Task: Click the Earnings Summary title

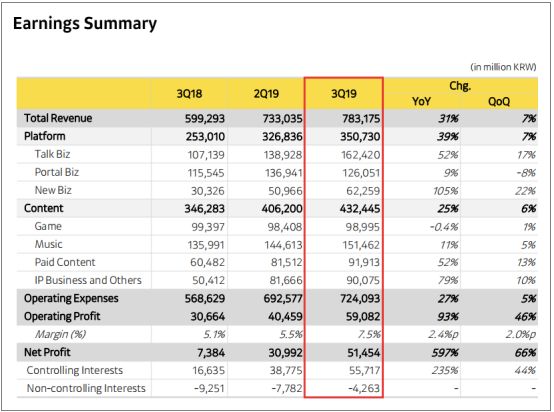Action: click(x=85, y=24)
